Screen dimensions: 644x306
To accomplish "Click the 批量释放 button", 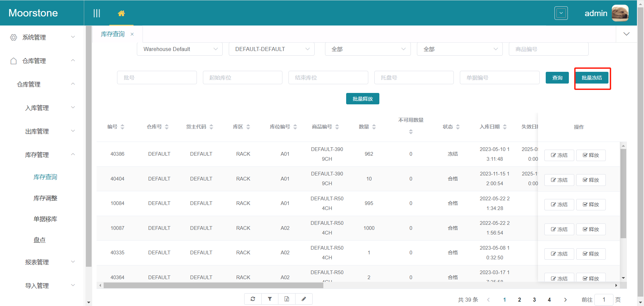I will (363, 98).
